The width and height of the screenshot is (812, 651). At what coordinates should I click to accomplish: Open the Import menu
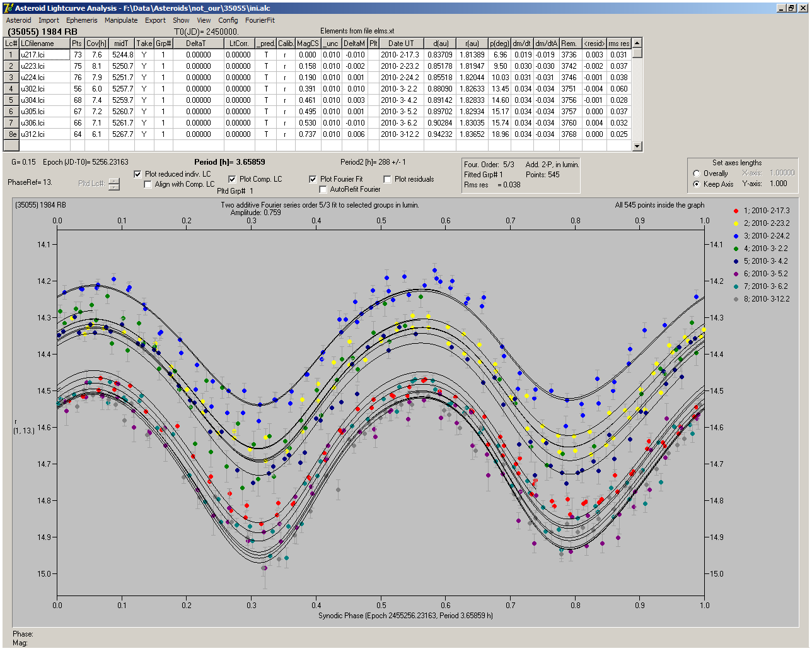coord(49,20)
